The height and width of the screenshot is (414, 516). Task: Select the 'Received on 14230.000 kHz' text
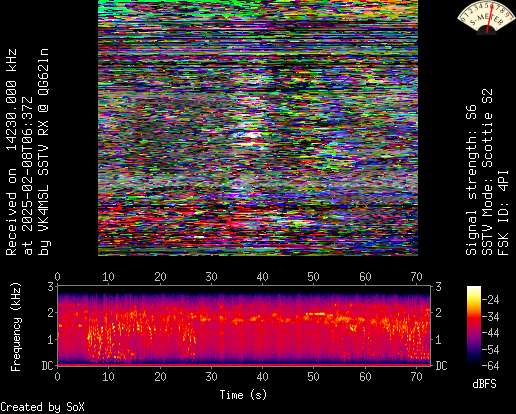click(x=11, y=152)
